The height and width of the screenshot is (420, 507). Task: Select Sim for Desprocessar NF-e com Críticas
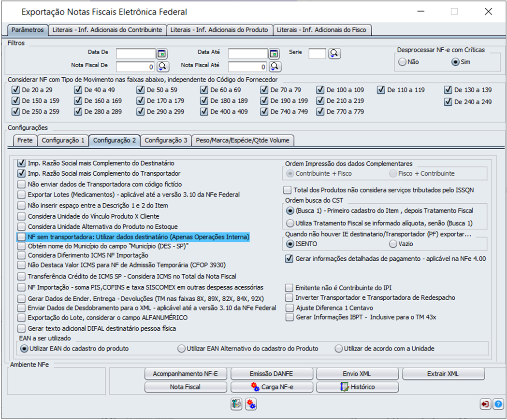[x=455, y=62]
